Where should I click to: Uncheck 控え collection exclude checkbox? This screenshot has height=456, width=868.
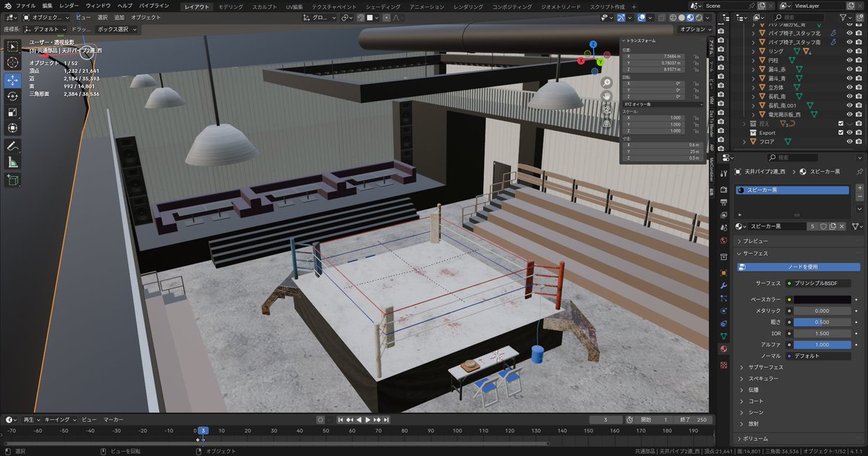click(840, 124)
